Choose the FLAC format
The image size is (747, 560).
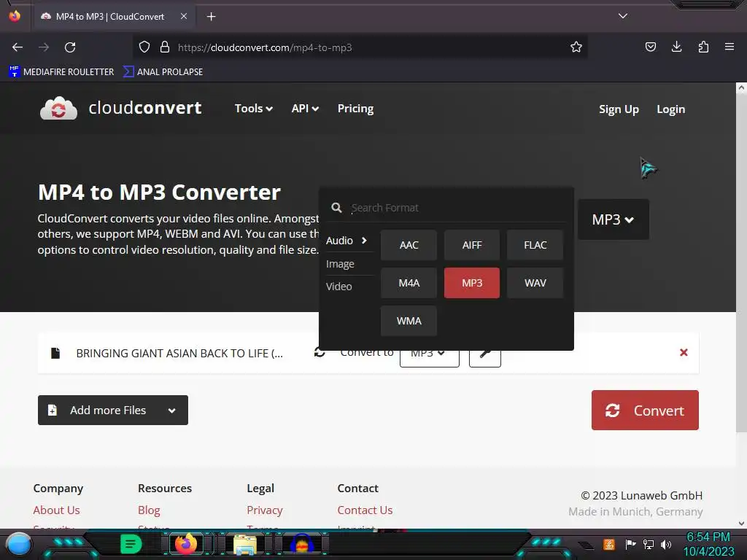pos(535,245)
